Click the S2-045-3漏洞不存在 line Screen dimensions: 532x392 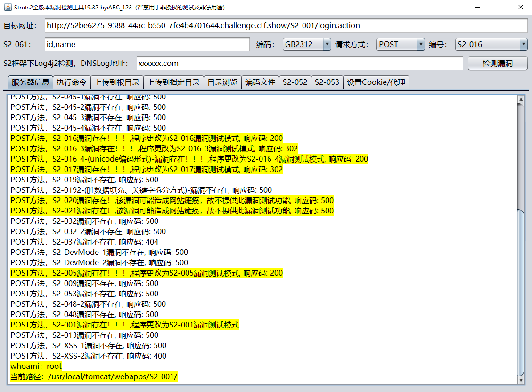(x=88, y=118)
